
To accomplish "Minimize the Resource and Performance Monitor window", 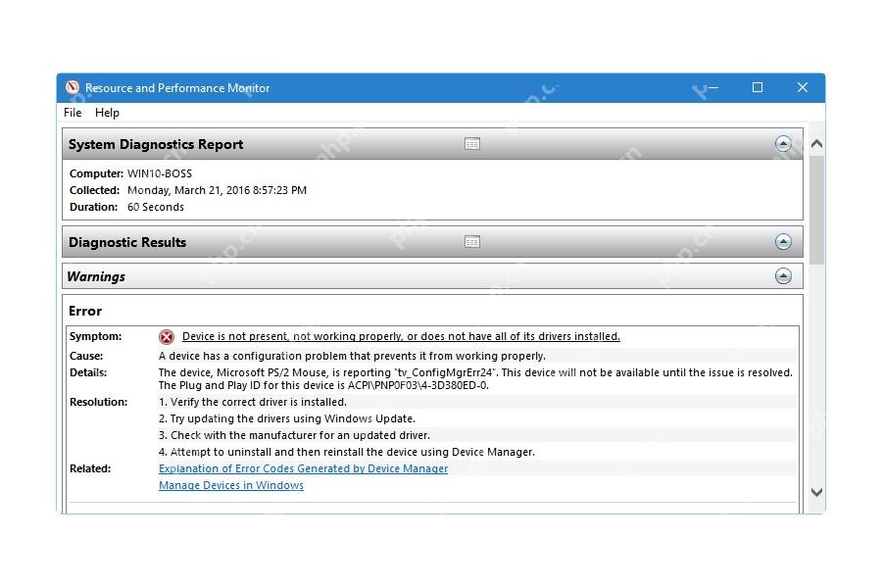I will tap(713, 87).
